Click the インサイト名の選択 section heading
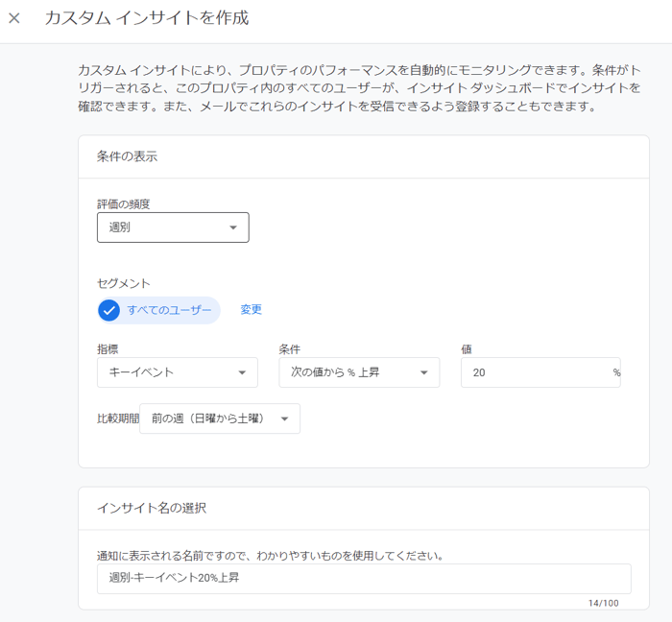 tap(152, 508)
